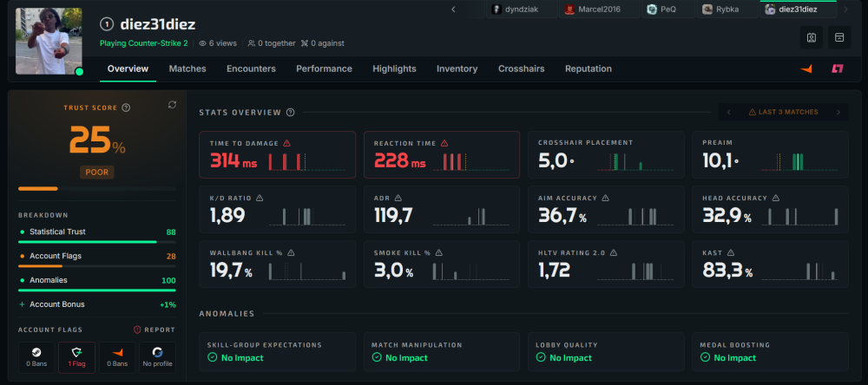868x385 pixels.
Task: Open the Match Manipulation anomaly card
Action: pyautogui.click(x=442, y=352)
